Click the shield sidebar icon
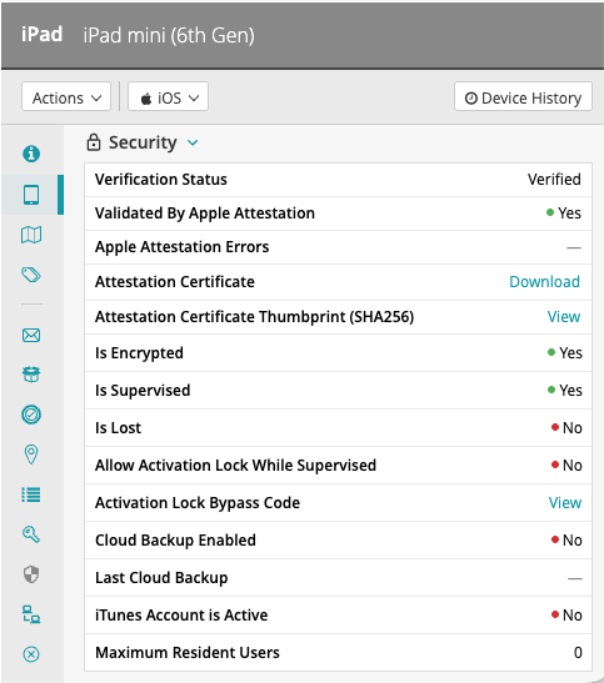This screenshot has width=604, height=683. click(31, 574)
